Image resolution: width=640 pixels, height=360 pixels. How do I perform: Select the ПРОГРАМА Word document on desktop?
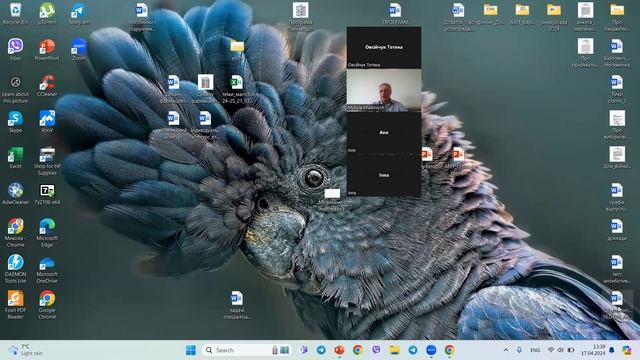395,13
